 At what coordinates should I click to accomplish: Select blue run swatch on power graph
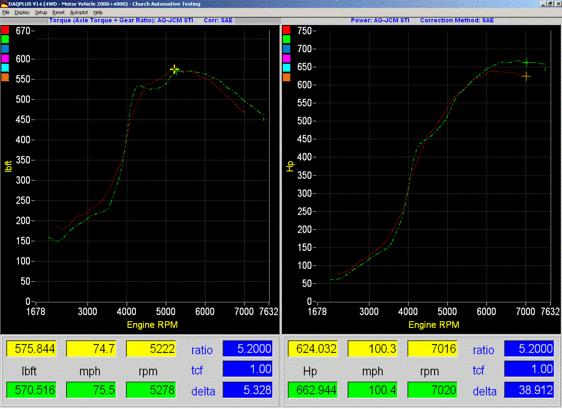coord(286,49)
